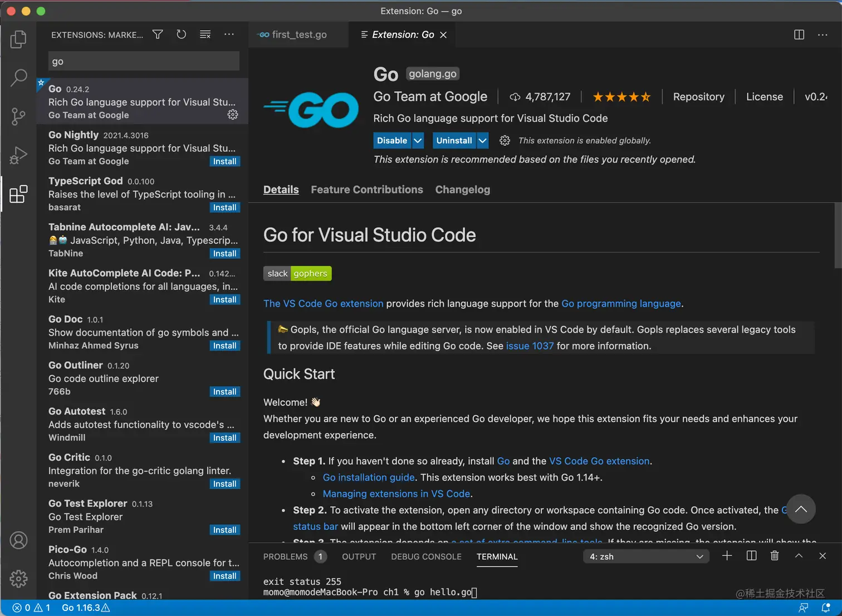The image size is (842, 616).
Task: Click the slack gophers badge
Action: pyautogui.click(x=297, y=273)
